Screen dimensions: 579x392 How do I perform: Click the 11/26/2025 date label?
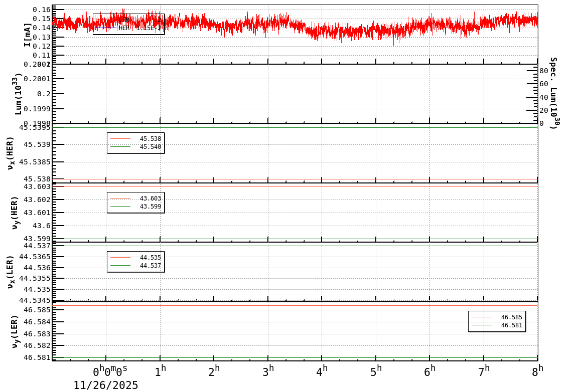coord(106,385)
